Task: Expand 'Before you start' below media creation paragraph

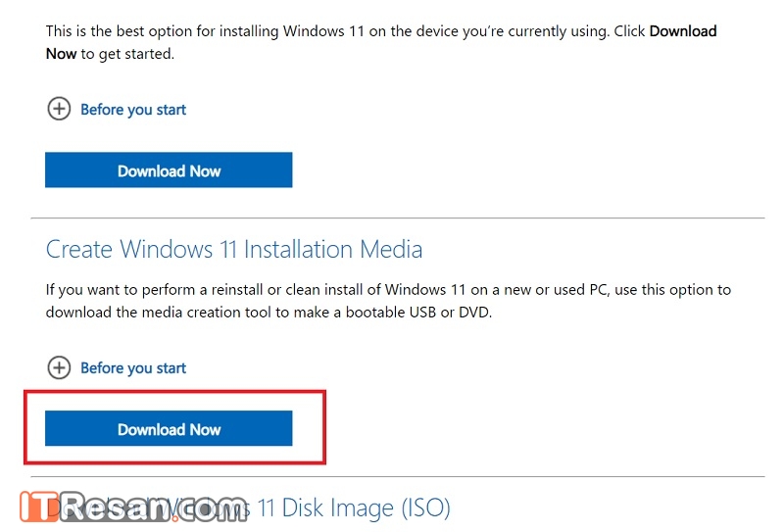Action: [133, 368]
